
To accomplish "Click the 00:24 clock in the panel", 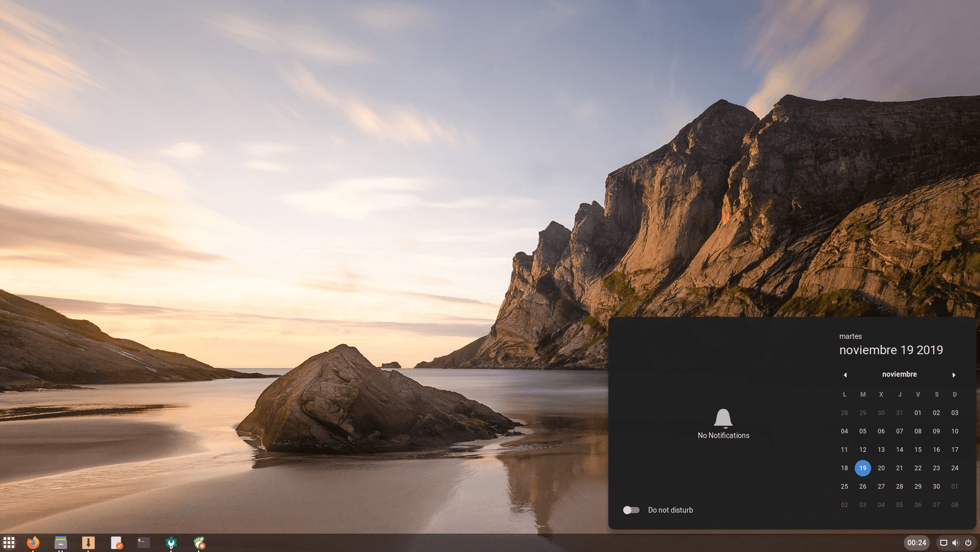I will (917, 543).
